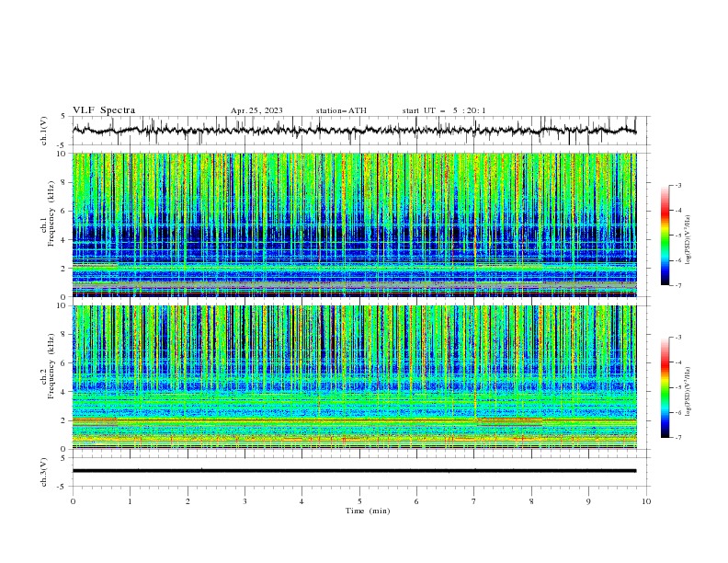Click the "5" tick on the time axis
This screenshot has height=563, width=728.
(x=359, y=501)
